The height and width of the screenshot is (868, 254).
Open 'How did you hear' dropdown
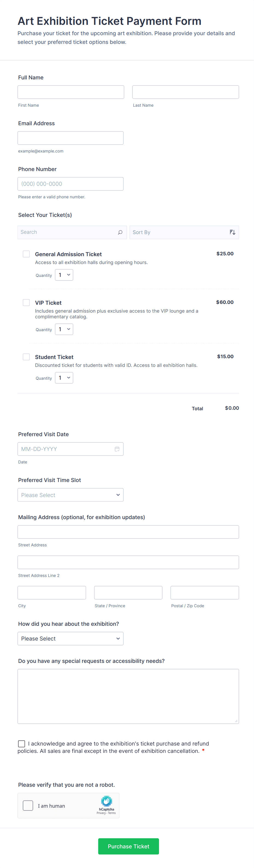70,639
